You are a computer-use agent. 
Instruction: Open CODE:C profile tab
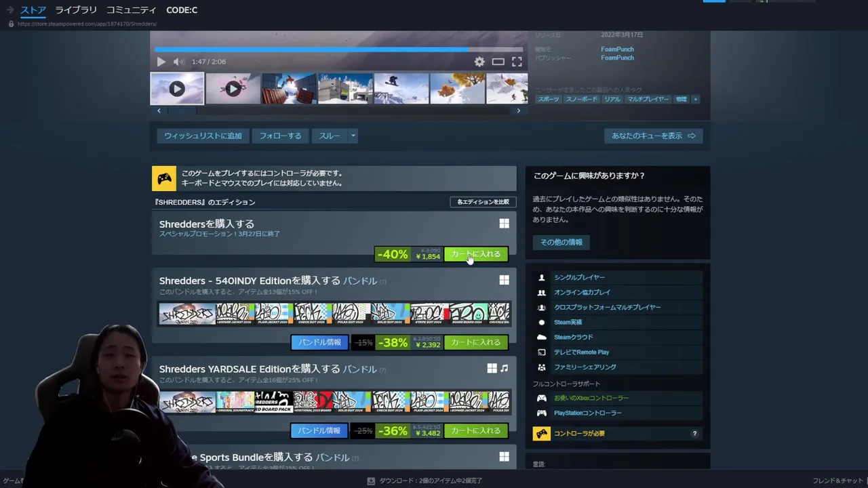pyautogui.click(x=182, y=10)
